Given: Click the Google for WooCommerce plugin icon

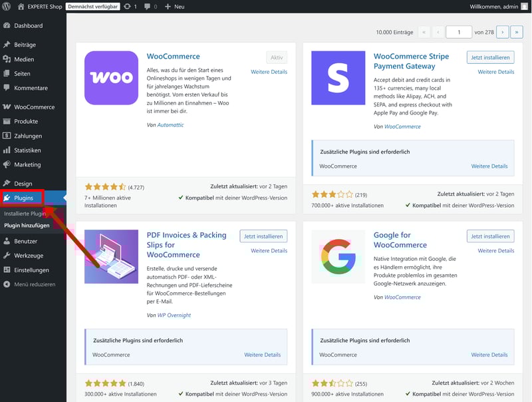Looking at the screenshot, I should [338, 256].
